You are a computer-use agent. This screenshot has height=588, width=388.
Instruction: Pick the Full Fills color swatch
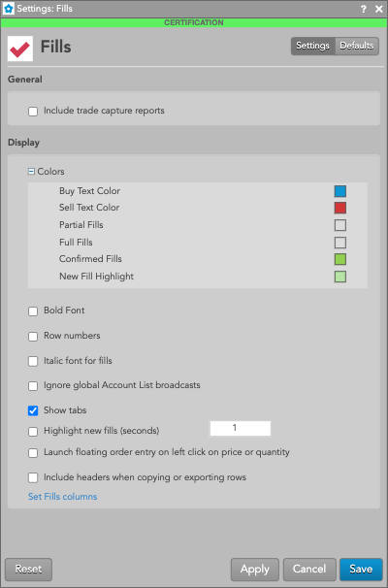(x=340, y=243)
